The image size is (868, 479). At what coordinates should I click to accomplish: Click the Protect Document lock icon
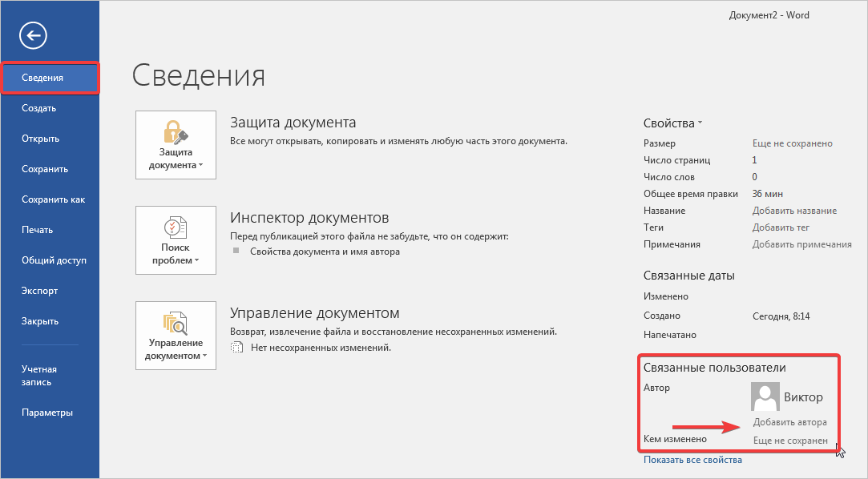(176, 130)
